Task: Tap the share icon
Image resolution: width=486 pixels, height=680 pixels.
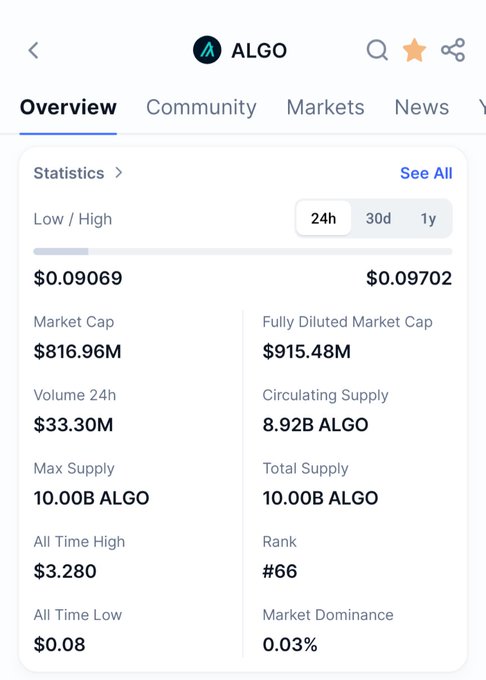Action: pyautogui.click(x=453, y=50)
